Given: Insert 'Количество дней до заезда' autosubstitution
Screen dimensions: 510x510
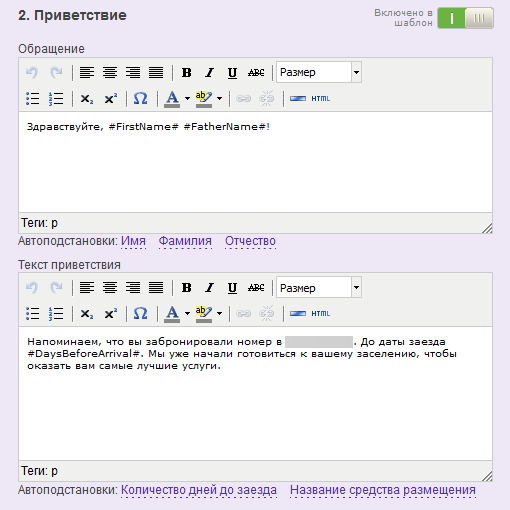Looking at the screenshot, I should (x=199, y=490).
